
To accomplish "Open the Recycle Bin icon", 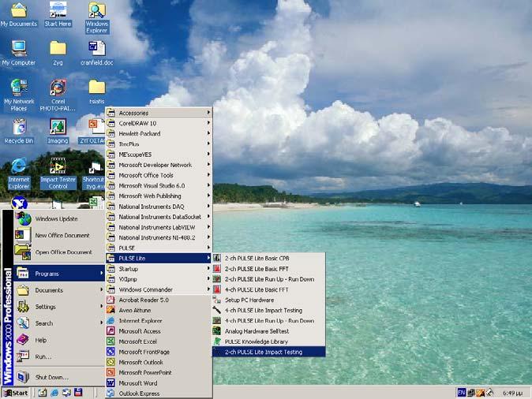I will [19, 131].
